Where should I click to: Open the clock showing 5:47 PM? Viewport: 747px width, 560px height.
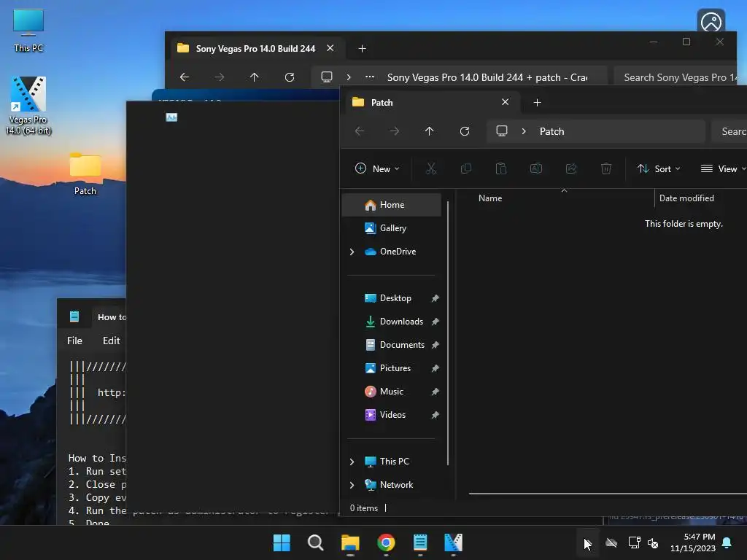click(693, 542)
